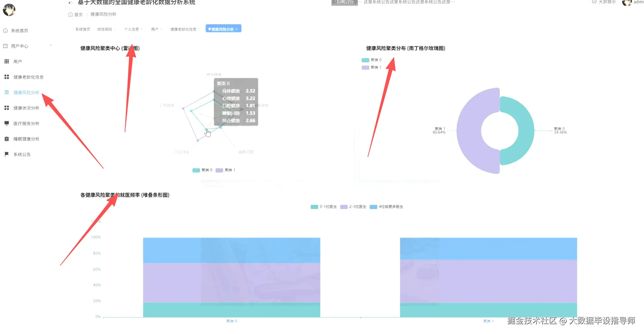The height and width of the screenshot is (334, 644).
Task: Go to 首页 via the breadcrumb
Action: point(78,15)
